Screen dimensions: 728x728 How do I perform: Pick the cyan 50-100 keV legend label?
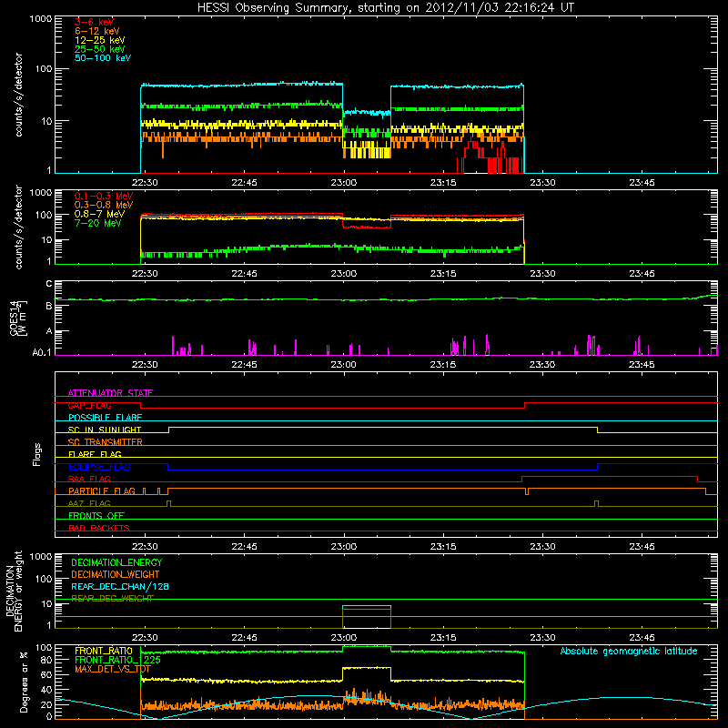coord(103,58)
